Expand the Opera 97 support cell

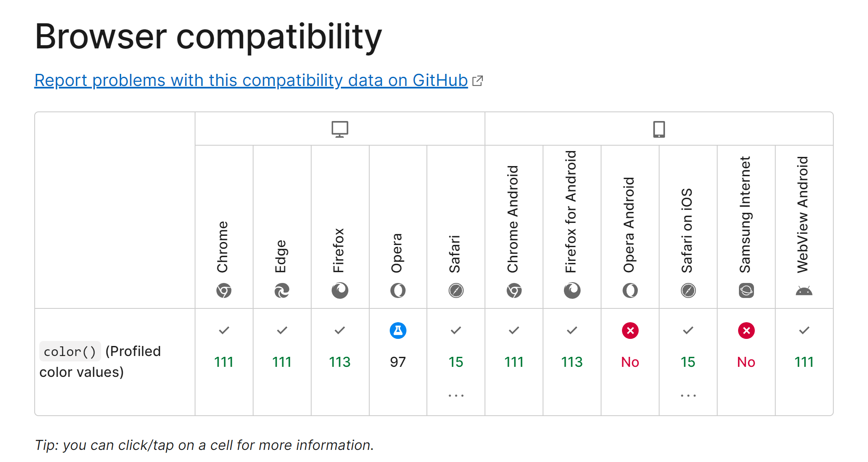tap(398, 362)
